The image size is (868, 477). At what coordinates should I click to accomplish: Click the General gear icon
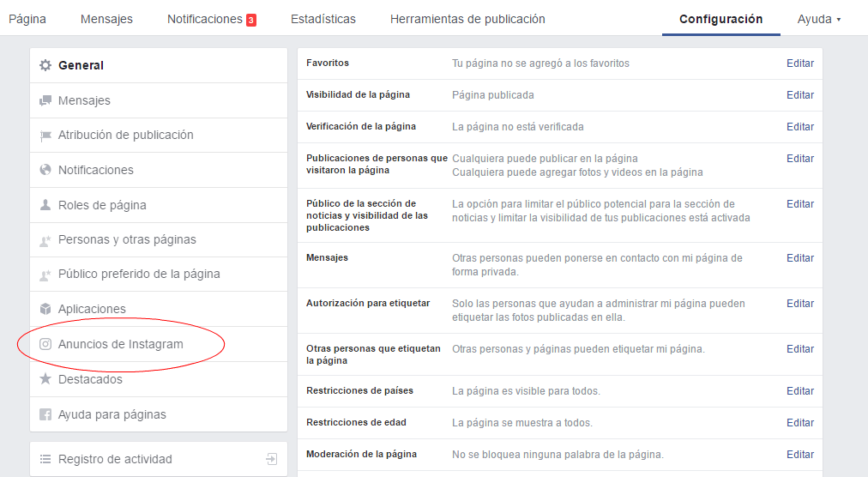click(x=45, y=65)
